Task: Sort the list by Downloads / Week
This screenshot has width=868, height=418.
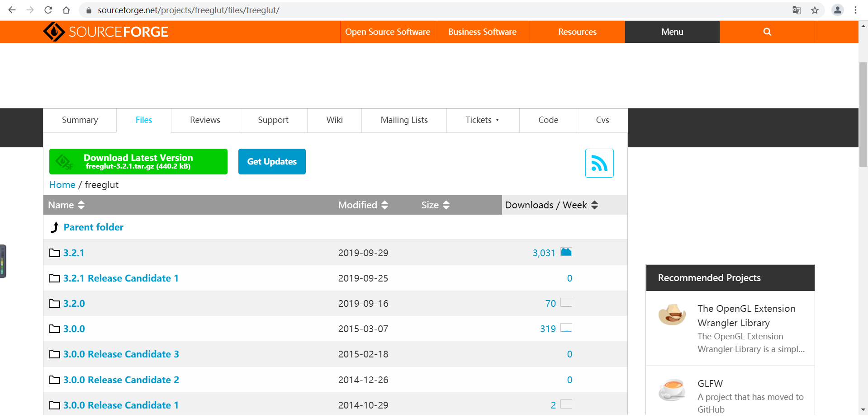Action: click(551, 205)
